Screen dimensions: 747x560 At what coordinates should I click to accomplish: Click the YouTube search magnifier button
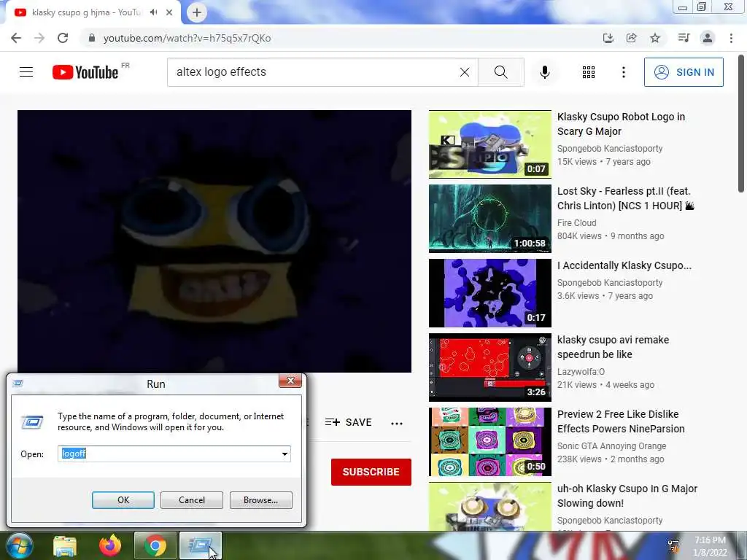pos(500,72)
